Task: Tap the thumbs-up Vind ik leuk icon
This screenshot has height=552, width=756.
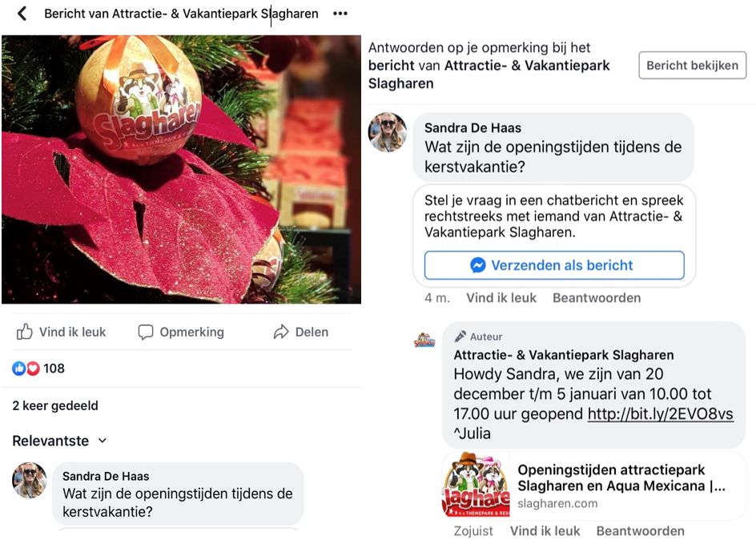Action: [25, 332]
